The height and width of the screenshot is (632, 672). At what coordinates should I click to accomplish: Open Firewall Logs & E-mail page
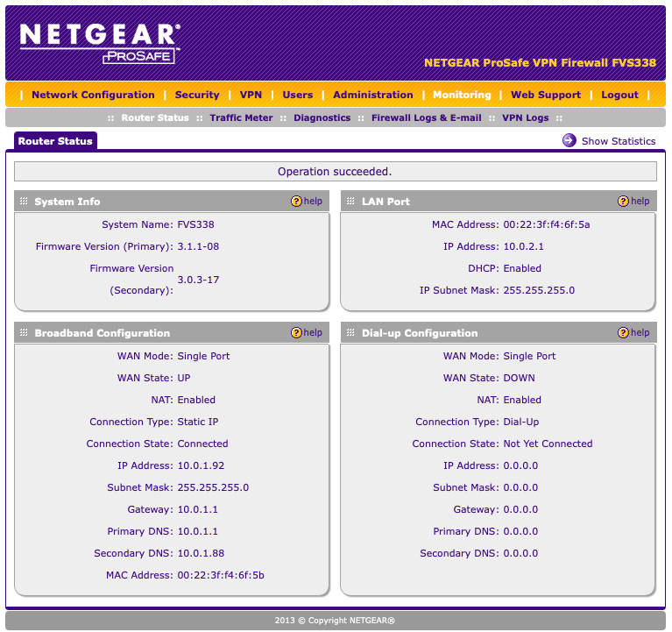[426, 117]
